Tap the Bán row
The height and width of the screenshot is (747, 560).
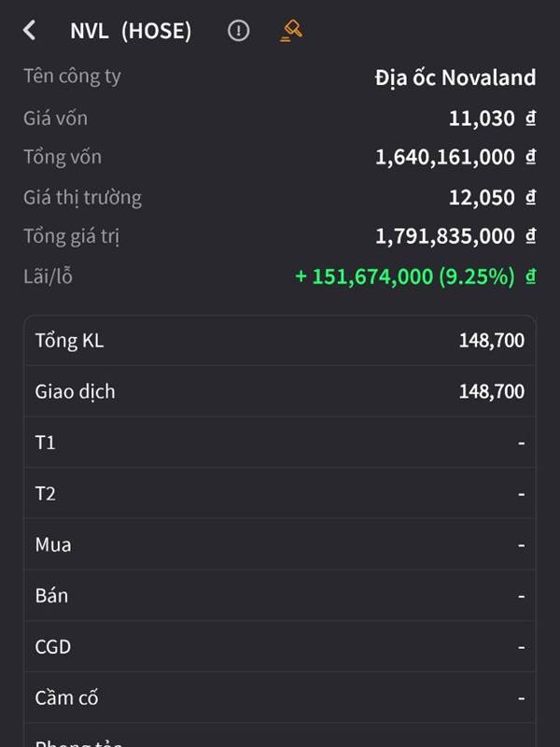280,596
